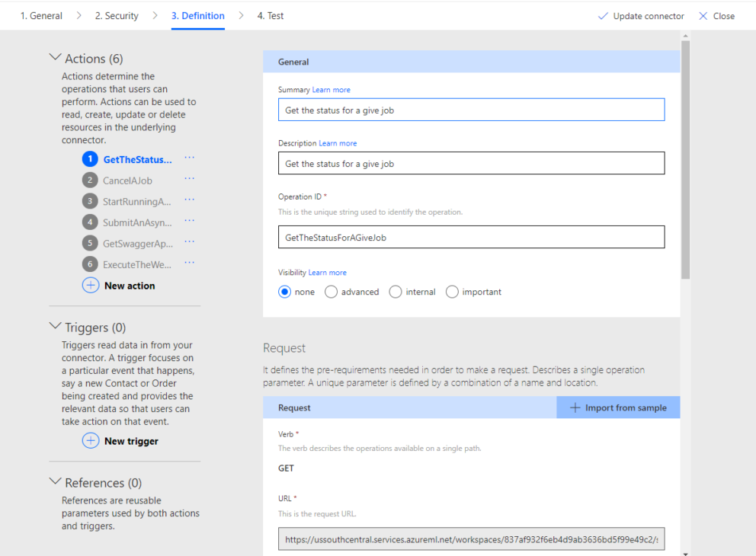The height and width of the screenshot is (556, 756).
Task: Expand the References section
Action: (55, 481)
